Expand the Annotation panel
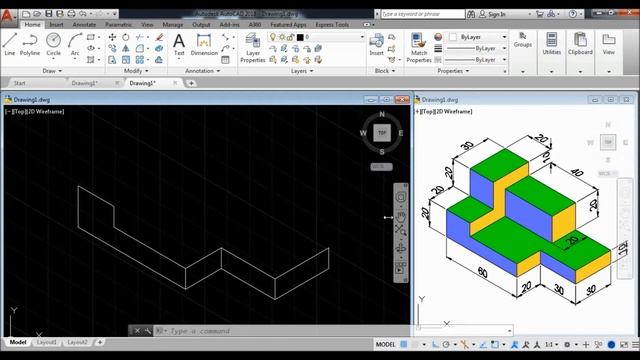The height and width of the screenshot is (360, 640). [x=202, y=71]
